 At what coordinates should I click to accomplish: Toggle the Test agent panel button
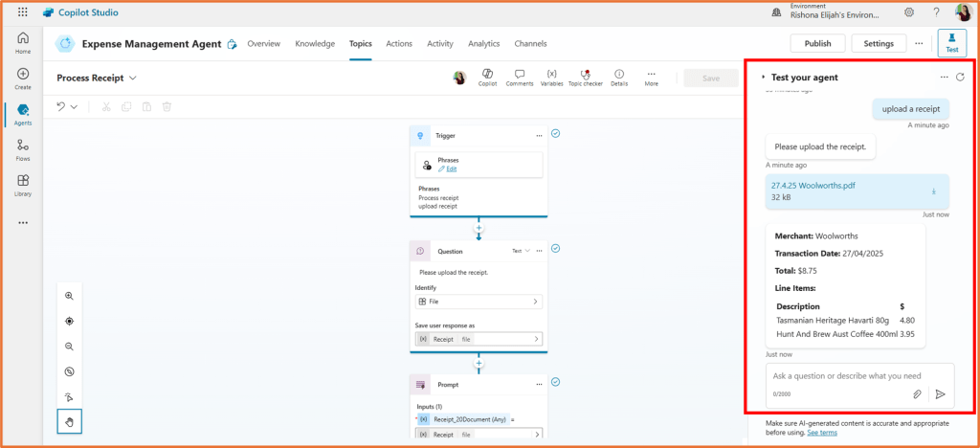tap(951, 43)
